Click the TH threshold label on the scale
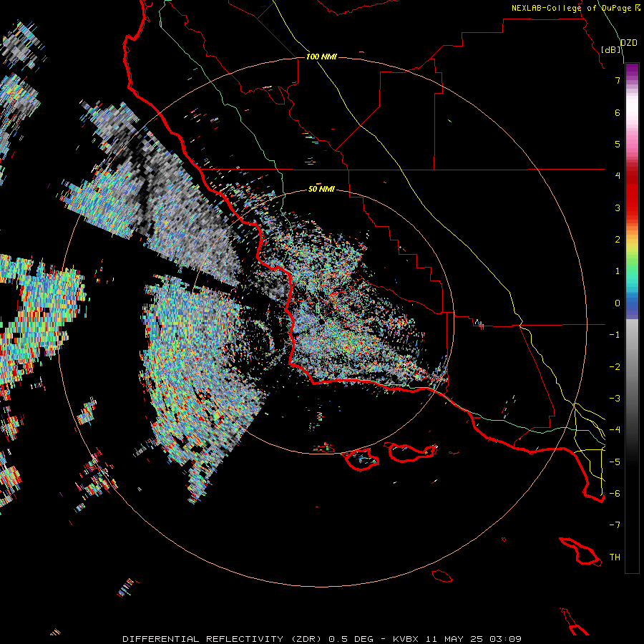Screen dimensions: 644x644 (615, 557)
